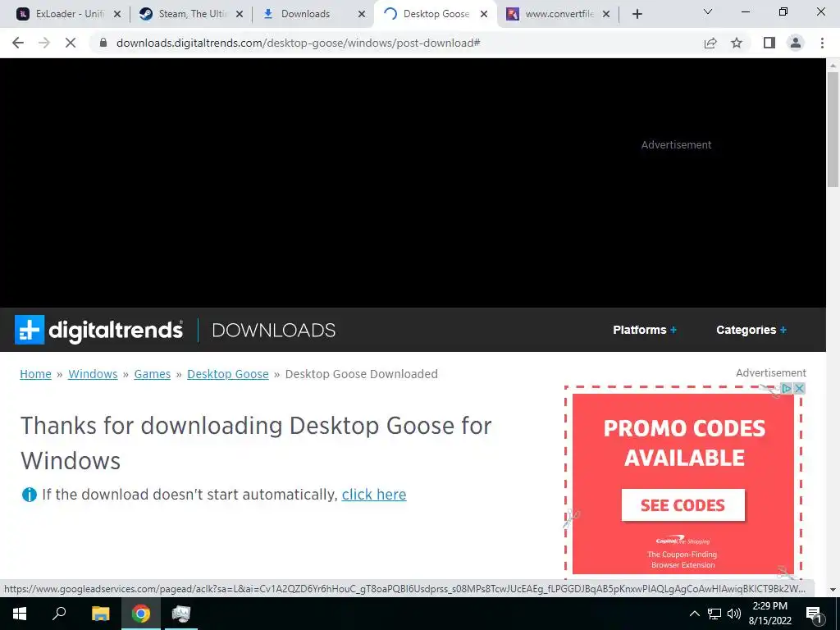Image resolution: width=840 pixels, height=630 pixels.
Task: Open the Desktop Goose breadcrumb link
Action: [x=228, y=374]
